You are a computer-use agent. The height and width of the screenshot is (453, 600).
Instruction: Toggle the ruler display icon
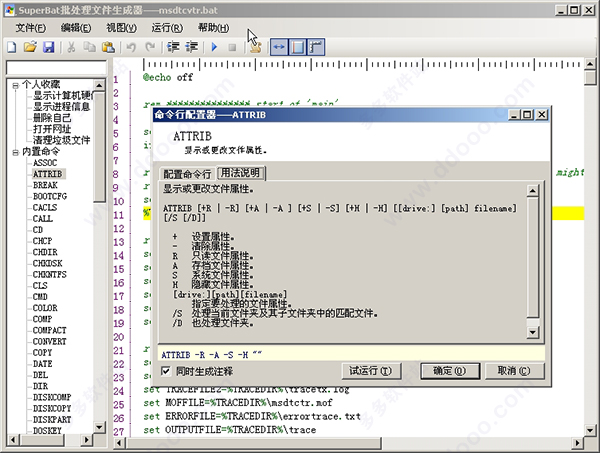click(x=316, y=47)
